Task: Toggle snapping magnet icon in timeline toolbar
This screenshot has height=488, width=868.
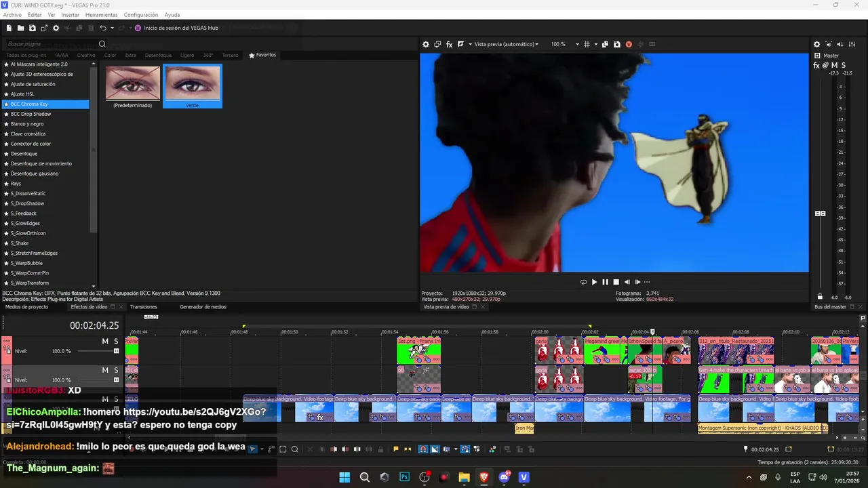Action: [x=422, y=449]
